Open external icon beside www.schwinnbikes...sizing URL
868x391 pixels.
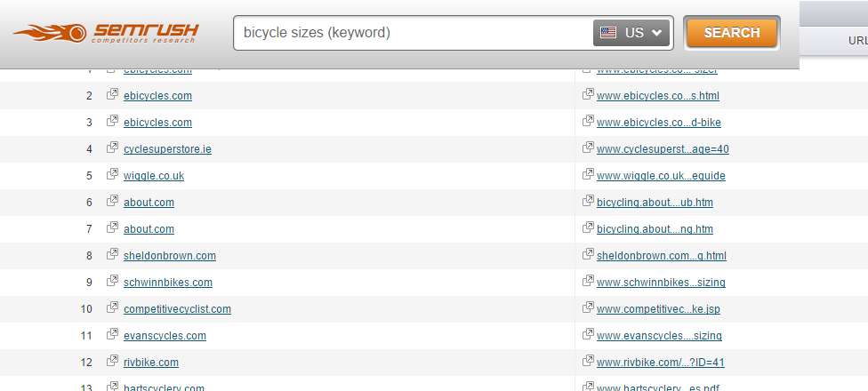pyautogui.click(x=588, y=281)
